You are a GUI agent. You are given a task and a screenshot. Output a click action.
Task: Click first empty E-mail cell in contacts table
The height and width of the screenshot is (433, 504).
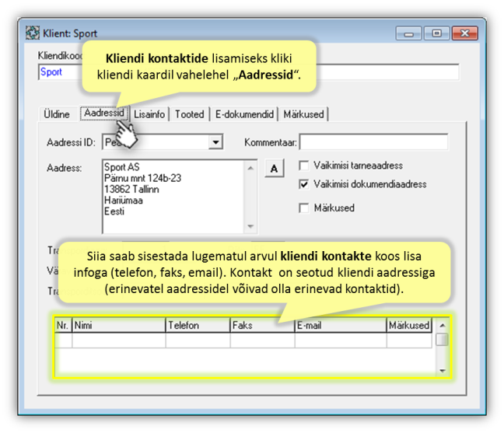(341, 340)
